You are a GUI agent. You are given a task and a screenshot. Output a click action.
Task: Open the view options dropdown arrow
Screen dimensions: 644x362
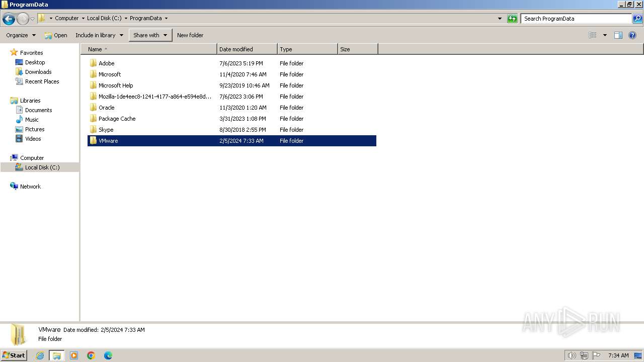605,35
